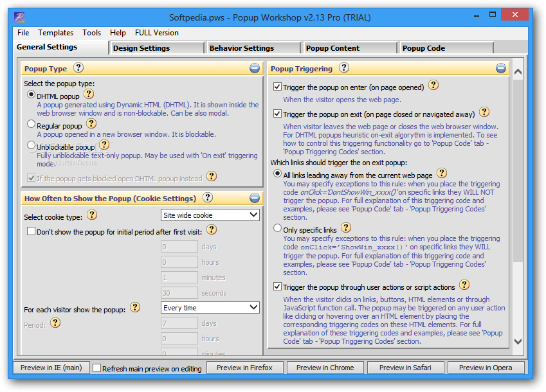This screenshot has width=546, height=392.
Task: Uncheck Trigger the popup on exit
Action: pos(277,113)
